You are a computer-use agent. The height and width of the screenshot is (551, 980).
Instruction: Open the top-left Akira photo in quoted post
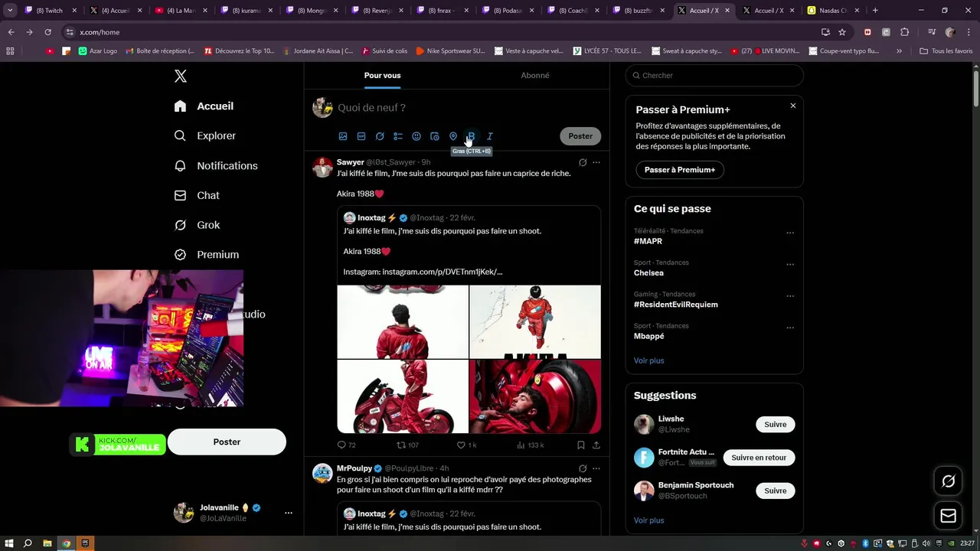point(403,321)
